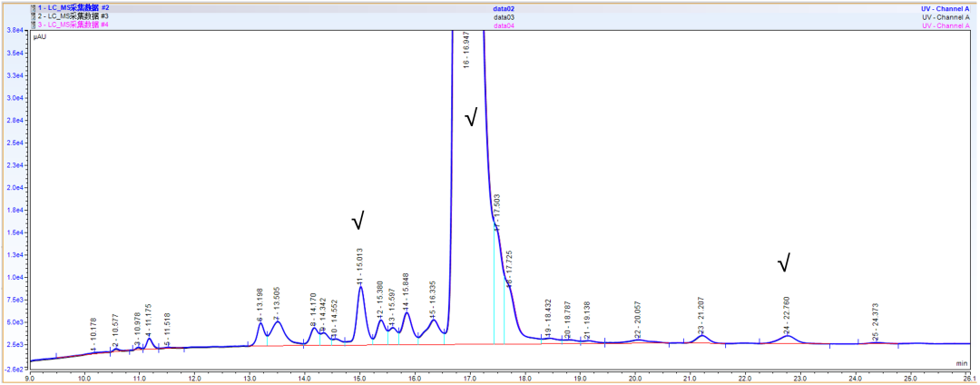Viewport: 980px width, 385px height.
Task: Click peak label 25 - 24.373
Action: (876, 323)
